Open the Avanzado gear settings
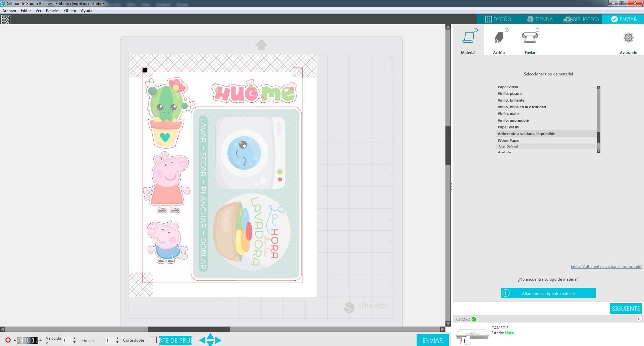The width and height of the screenshot is (644, 346). coord(628,38)
